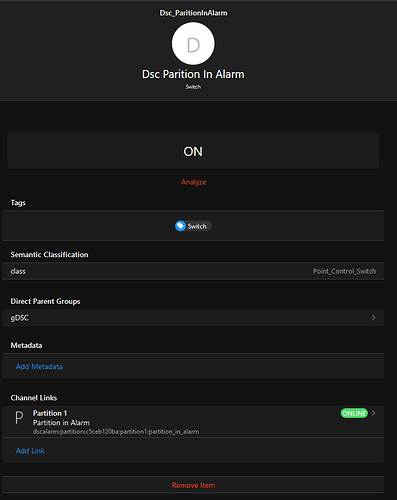Select the Partition in Alarm channel text
397x500 pixels.
tap(61, 423)
